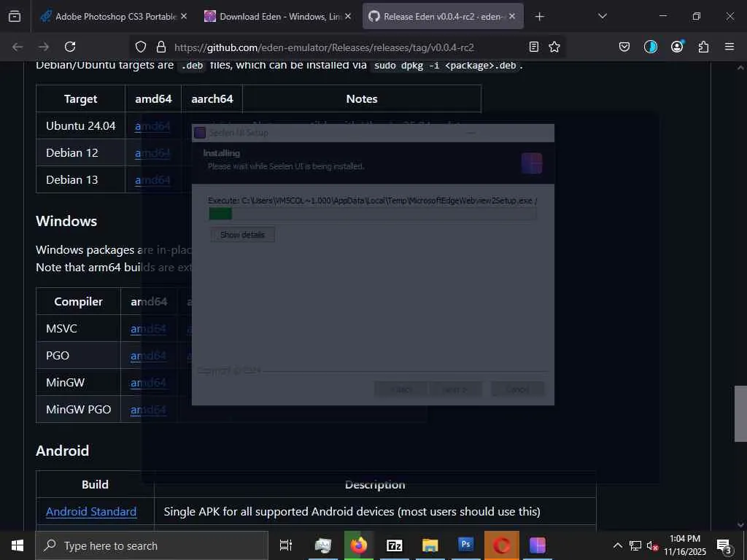The height and width of the screenshot is (560, 747).
Task: Open the half-moon extension icon in toolbar
Action: pyautogui.click(x=650, y=47)
